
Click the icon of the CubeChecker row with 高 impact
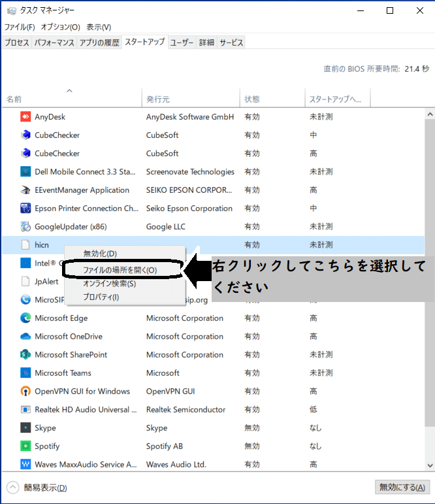coord(25,154)
